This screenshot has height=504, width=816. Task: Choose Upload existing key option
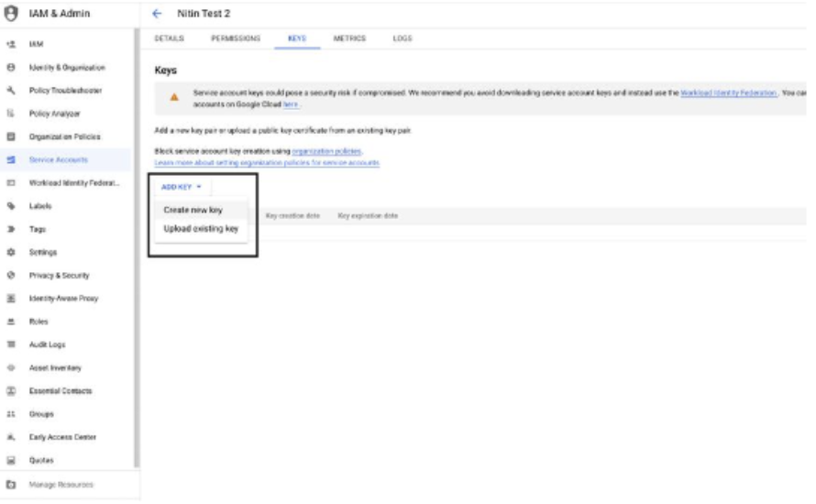[200, 229]
